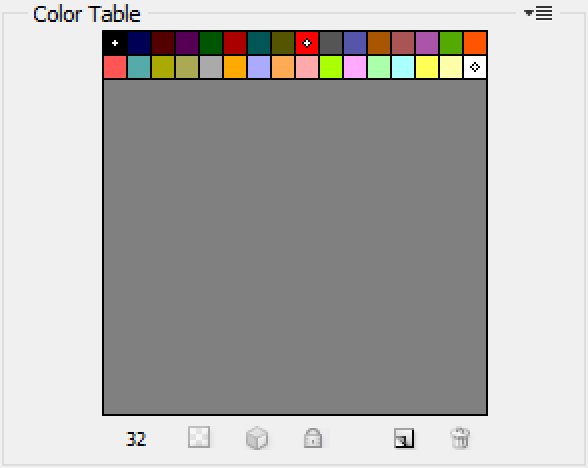This screenshot has width=588, height=468.
Task: Select the dark navy blue swatch
Action: [139, 43]
